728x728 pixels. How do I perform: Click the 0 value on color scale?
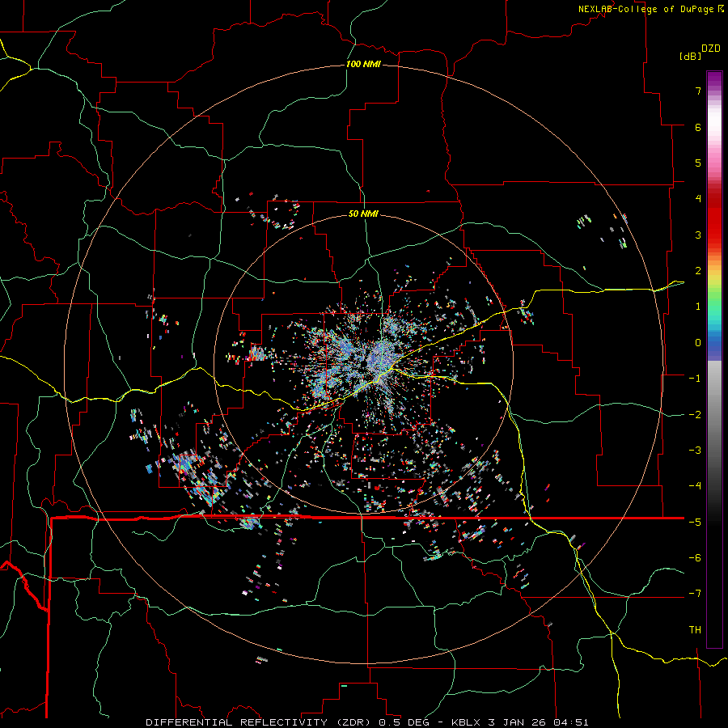point(698,343)
